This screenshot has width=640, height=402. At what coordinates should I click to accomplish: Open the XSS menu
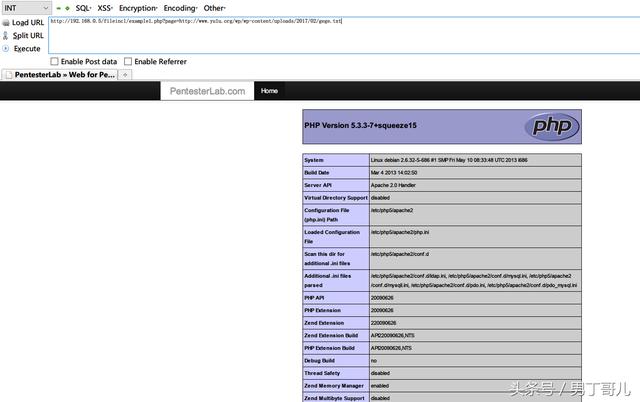[104, 8]
